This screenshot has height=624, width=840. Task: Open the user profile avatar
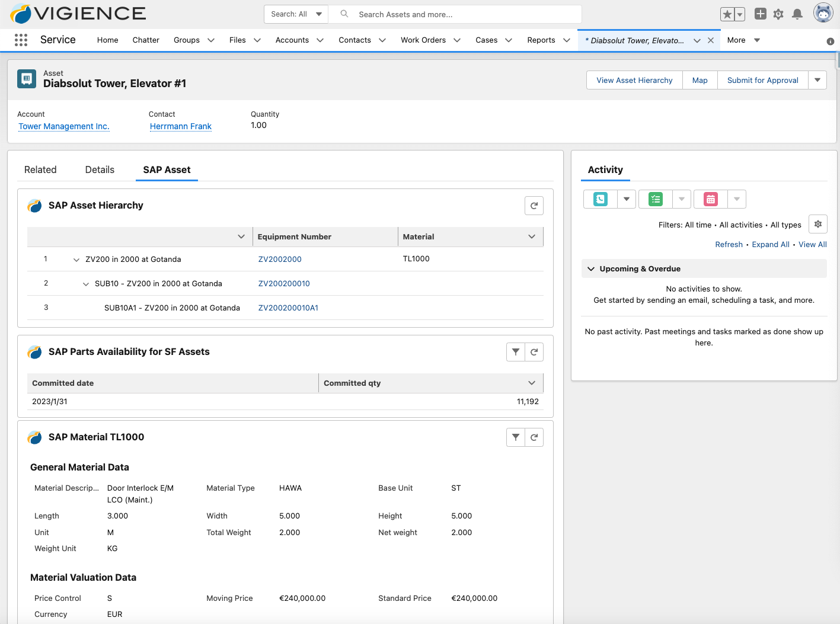pyautogui.click(x=823, y=12)
